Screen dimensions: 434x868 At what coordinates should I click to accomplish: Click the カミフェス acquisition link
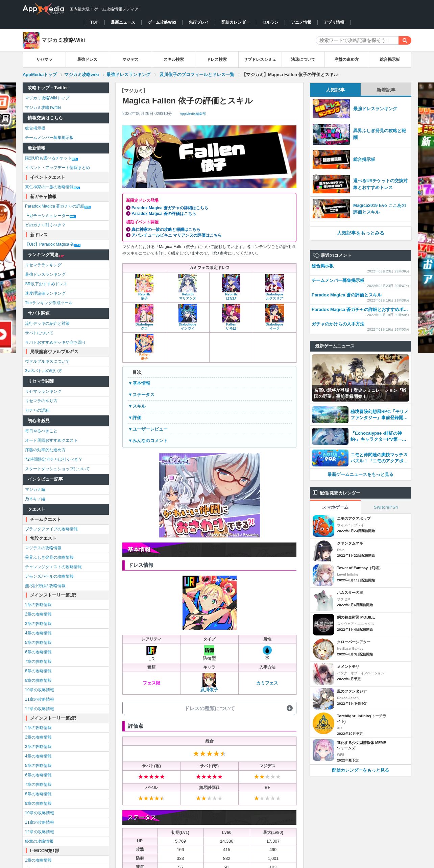click(x=267, y=683)
